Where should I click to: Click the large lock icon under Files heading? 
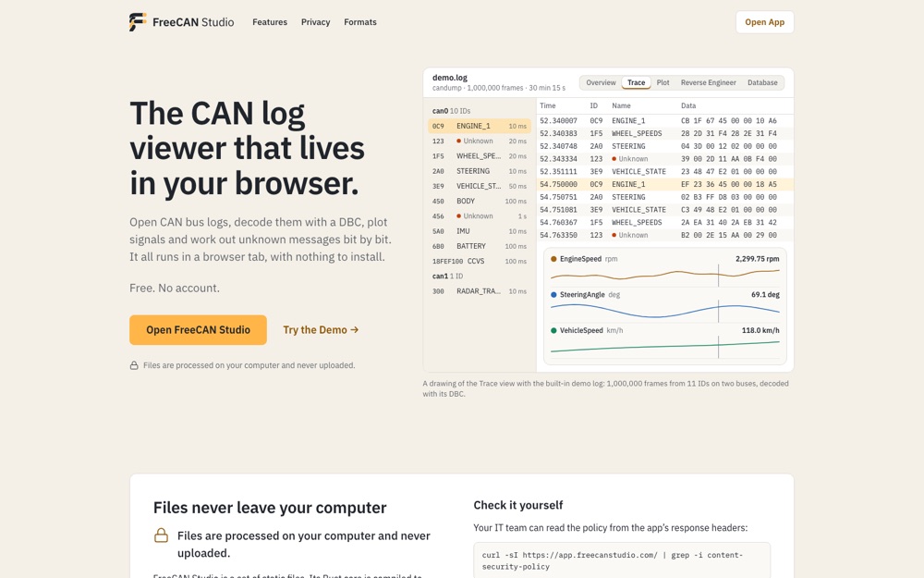[161, 535]
